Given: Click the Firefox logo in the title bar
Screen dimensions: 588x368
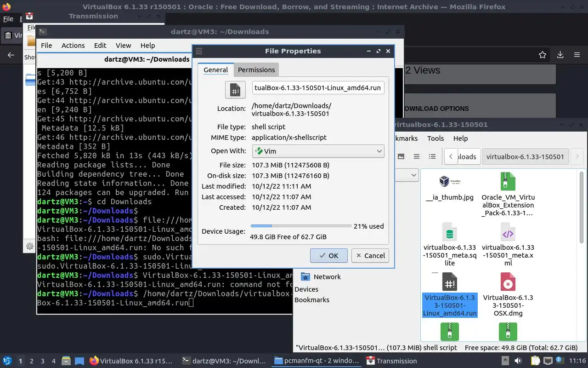Looking at the screenshot, I should pos(6,7).
